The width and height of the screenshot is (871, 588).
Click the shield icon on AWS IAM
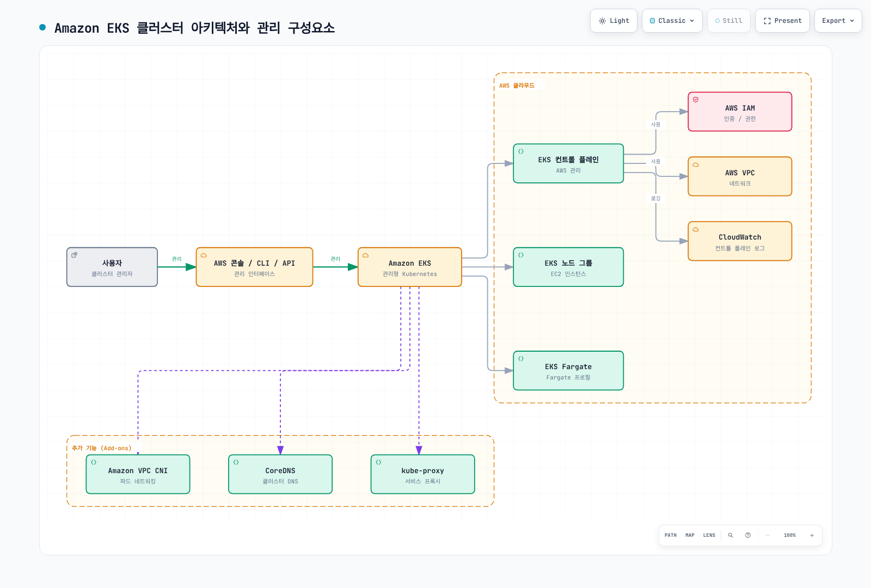pos(696,100)
